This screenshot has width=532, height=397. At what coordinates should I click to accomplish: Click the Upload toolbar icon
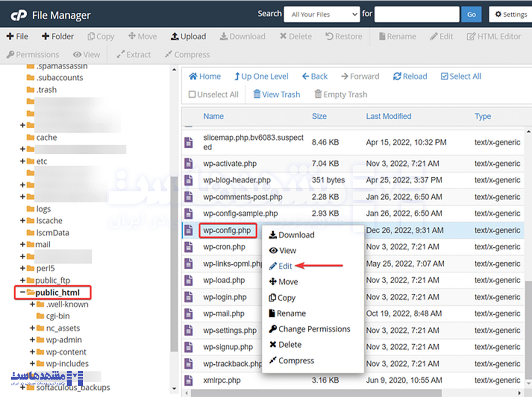tap(175, 37)
